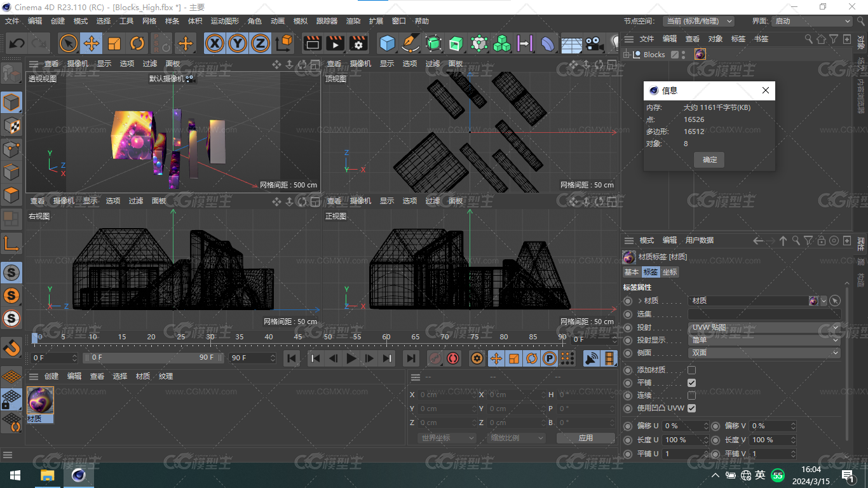The width and height of the screenshot is (868, 488).
Task: Open the 界面 启动 layout dropdown
Action: click(x=812, y=21)
